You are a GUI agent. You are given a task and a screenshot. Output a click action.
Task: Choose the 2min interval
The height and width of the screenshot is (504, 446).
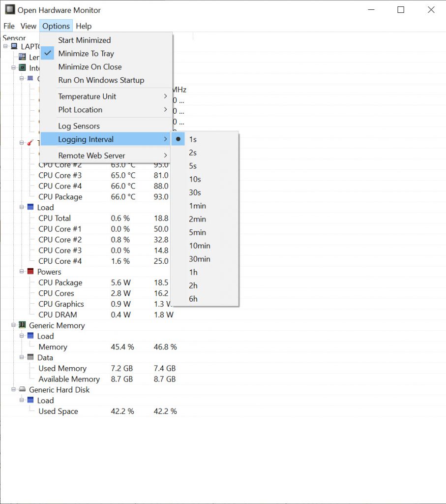coord(205,219)
